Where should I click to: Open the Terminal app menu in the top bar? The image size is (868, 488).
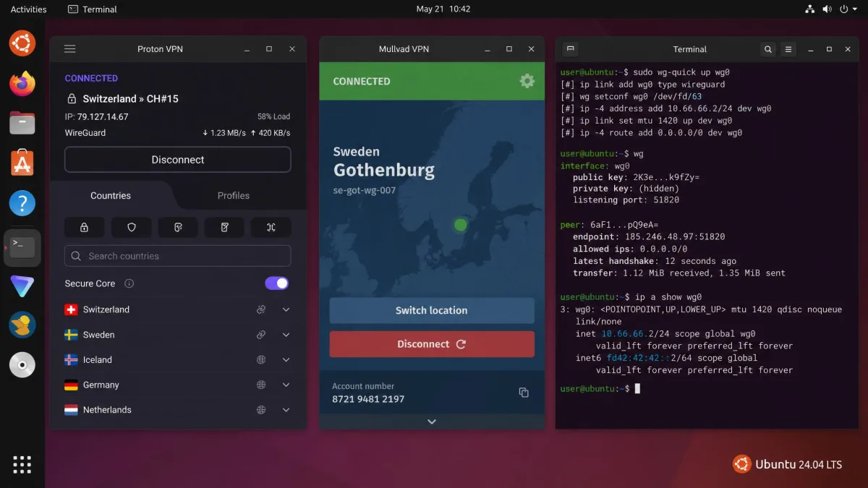[x=93, y=9]
